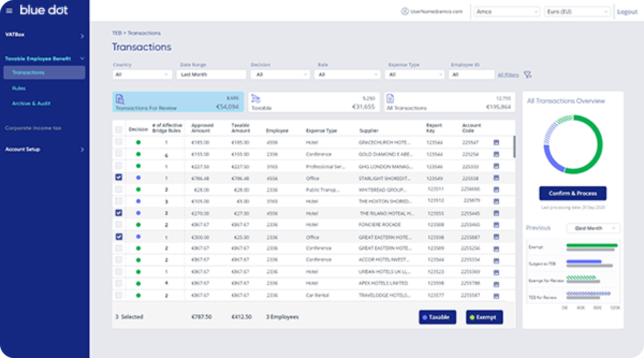Image resolution: width=644 pixels, height=358 pixels.
Task: Click the Confirm & Process button
Action: click(x=573, y=193)
